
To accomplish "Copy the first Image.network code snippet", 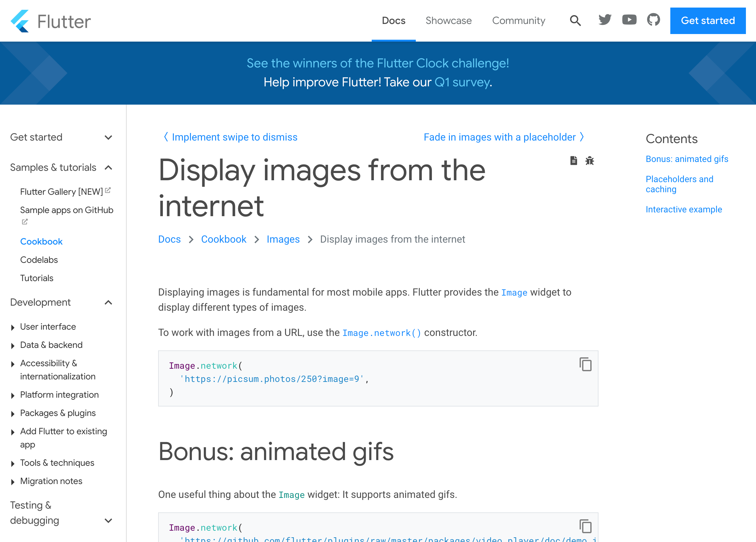I will tap(585, 364).
